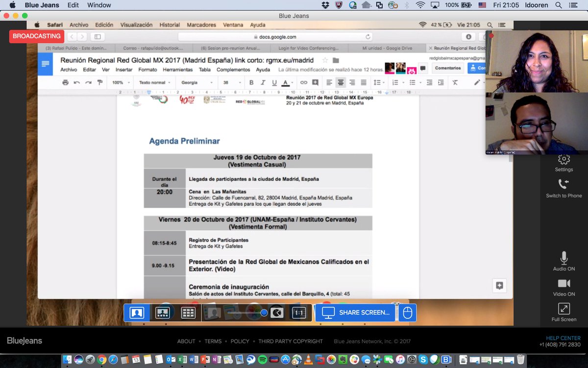The width and height of the screenshot is (588, 368).
Task: Open Spotify from the Dock
Action: pyautogui.click(x=262, y=360)
